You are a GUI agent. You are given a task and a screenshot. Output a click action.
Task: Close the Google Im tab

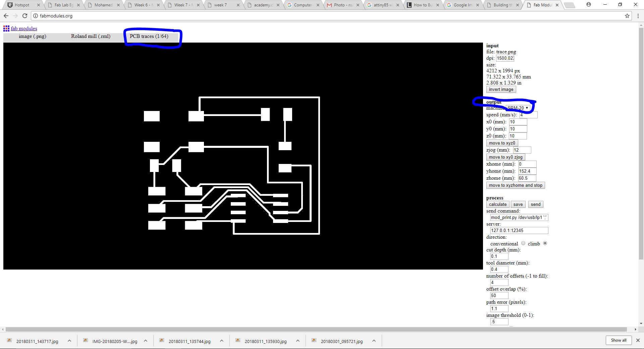coord(478,5)
